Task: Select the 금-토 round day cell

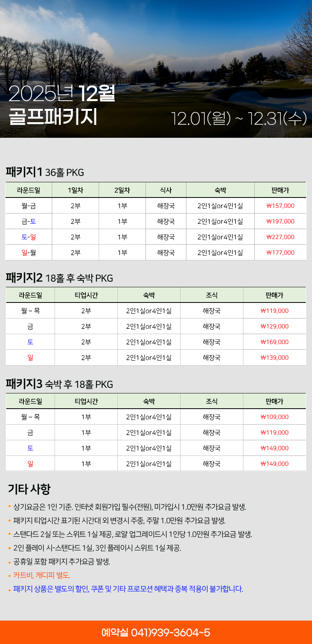Action: [x=28, y=221]
